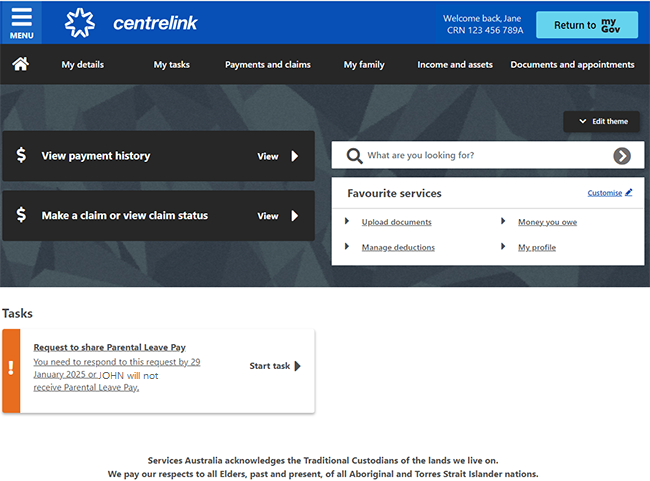Click the Welcome back, Jane text
This screenshot has width=650, height=481.
(x=482, y=18)
